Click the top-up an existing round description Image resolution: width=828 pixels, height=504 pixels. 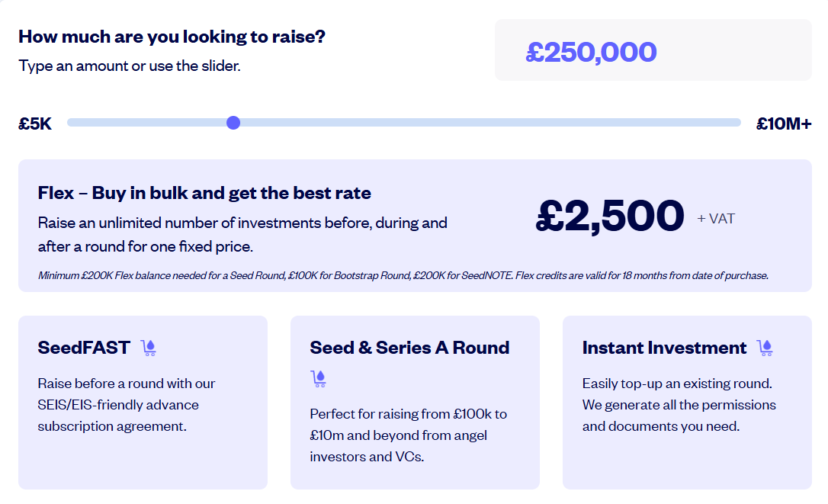point(679,405)
